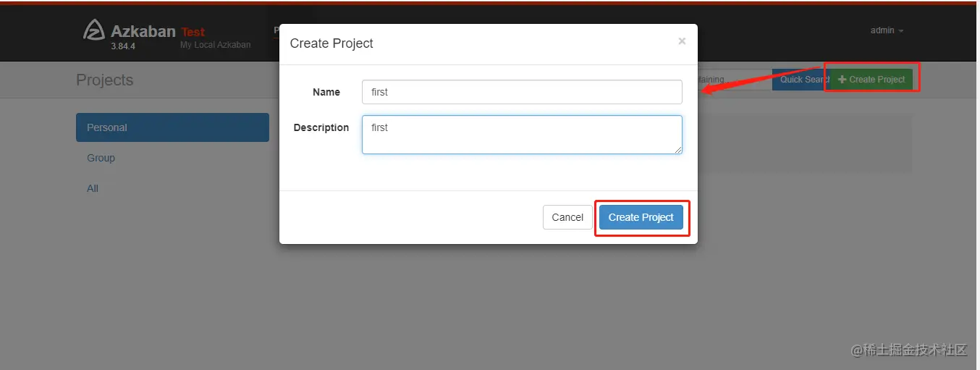
Task: Click the project search input box
Action: point(735,80)
